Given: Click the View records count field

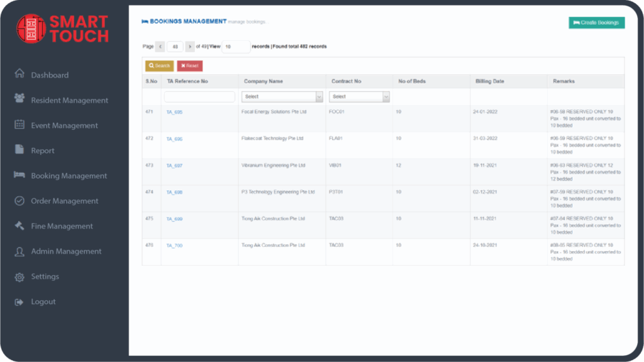Looking at the screenshot, I should (236, 47).
